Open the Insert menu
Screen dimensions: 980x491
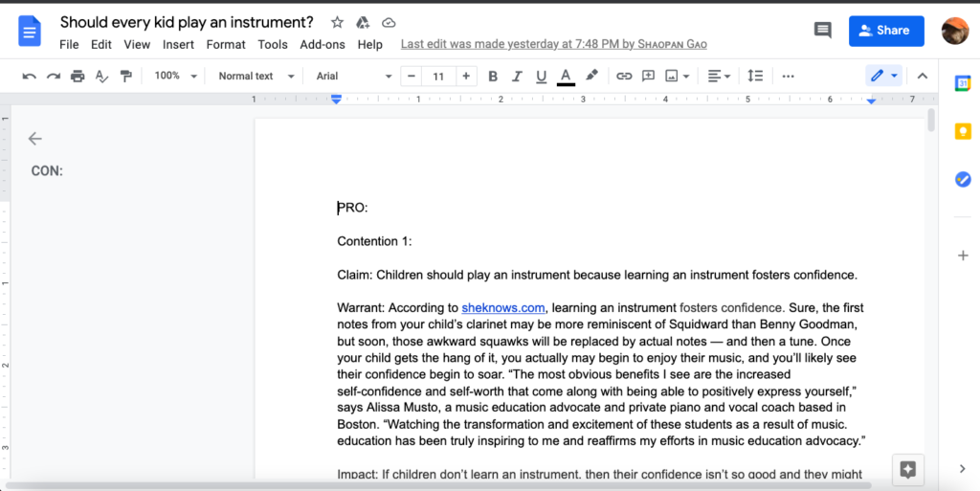(x=178, y=44)
